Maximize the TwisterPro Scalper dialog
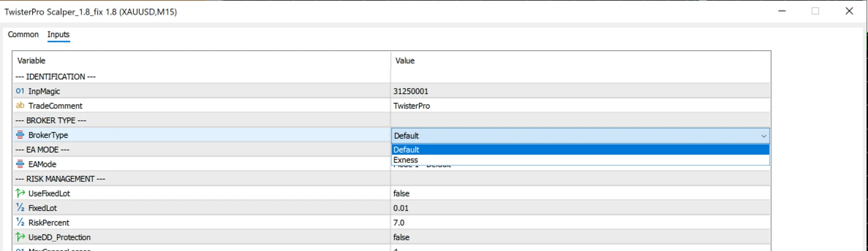Image resolution: width=868 pixels, height=251 pixels. [816, 11]
